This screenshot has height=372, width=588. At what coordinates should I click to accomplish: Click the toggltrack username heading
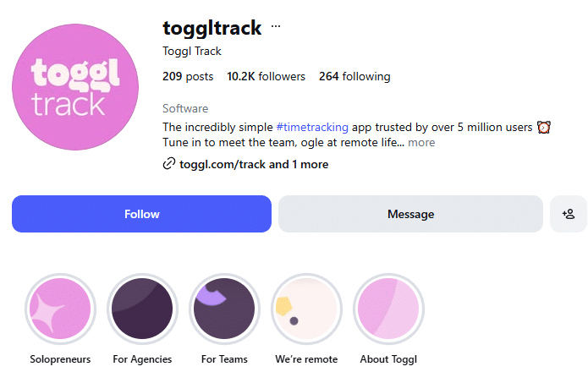tap(212, 28)
